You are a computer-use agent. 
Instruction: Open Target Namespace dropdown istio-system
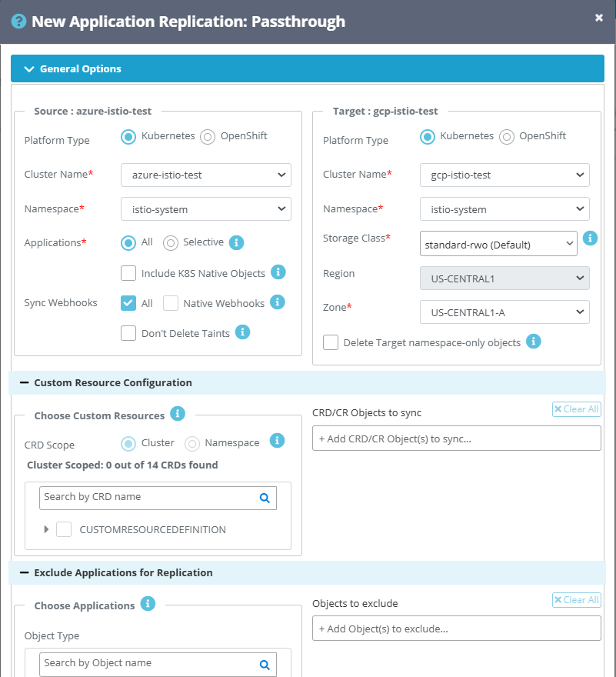[x=504, y=209]
